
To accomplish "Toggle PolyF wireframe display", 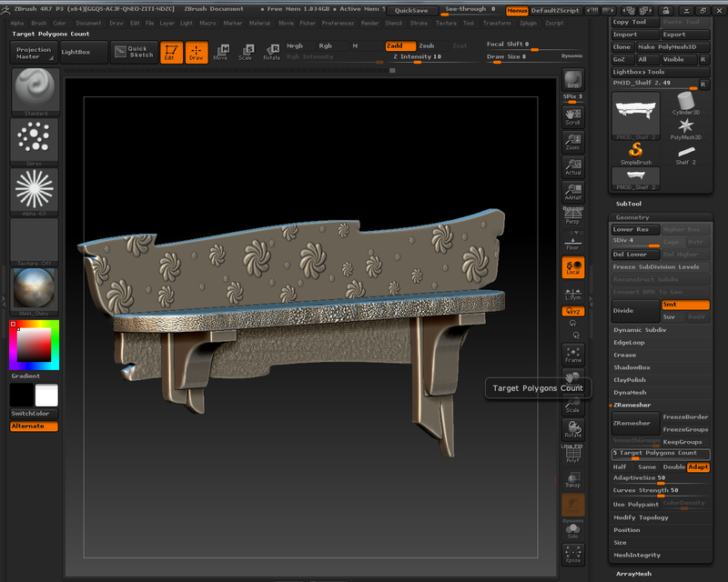I will [573, 454].
